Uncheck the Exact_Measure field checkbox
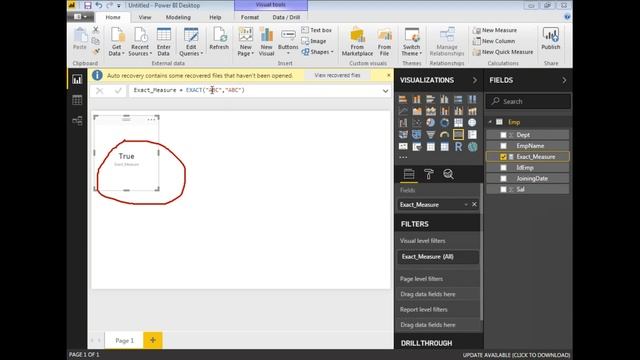The image size is (640, 360). [x=503, y=157]
